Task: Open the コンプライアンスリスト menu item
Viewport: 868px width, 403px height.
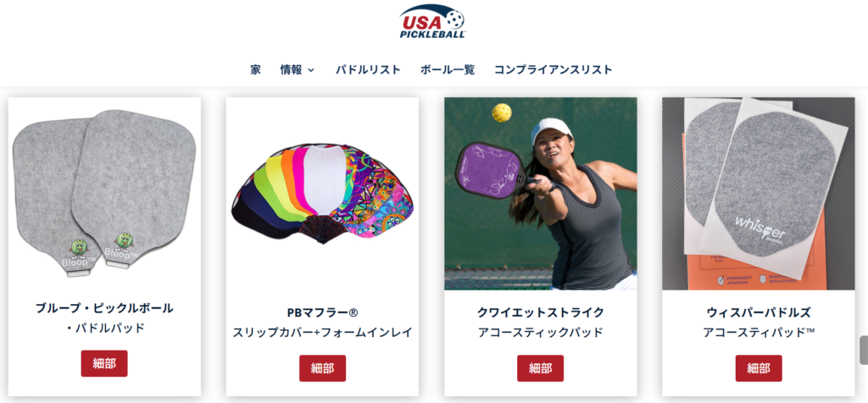Action: coord(553,69)
